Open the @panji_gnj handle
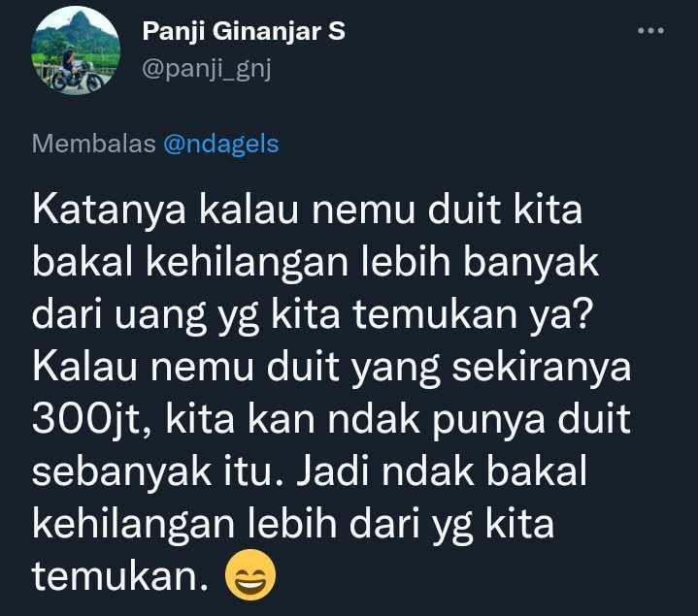The width and height of the screenshot is (698, 616). pos(207,70)
